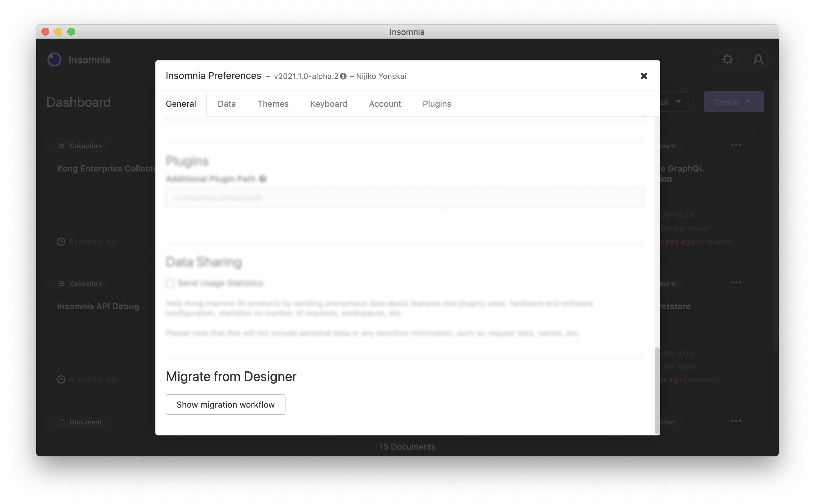Click the clock icon beside 5 months ago

[61, 242]
